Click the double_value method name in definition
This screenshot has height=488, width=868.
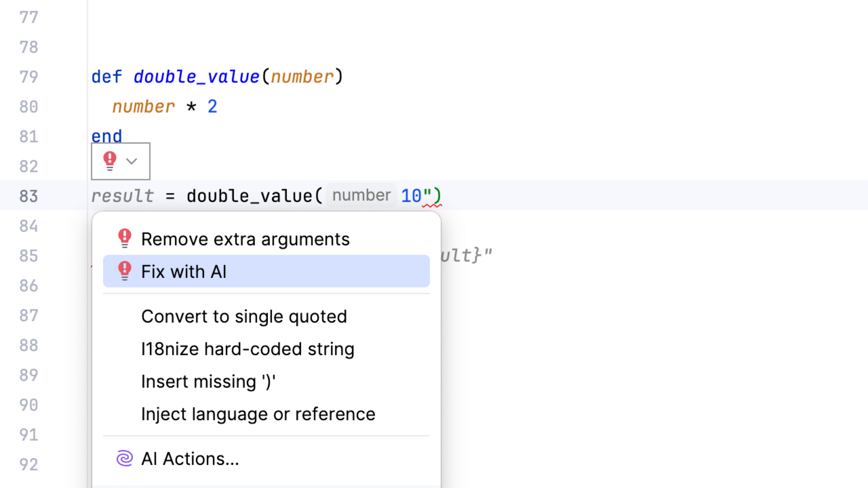click(197, 77)
